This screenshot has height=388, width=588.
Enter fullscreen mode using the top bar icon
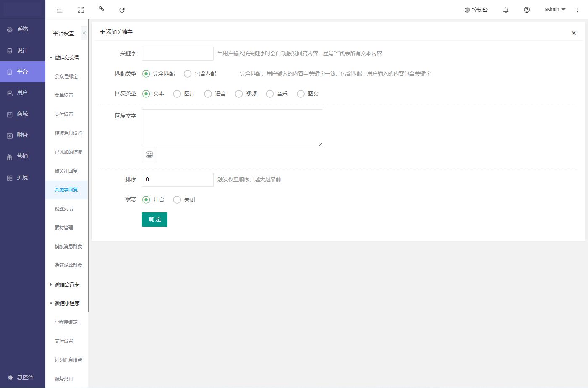click(81, 10)
